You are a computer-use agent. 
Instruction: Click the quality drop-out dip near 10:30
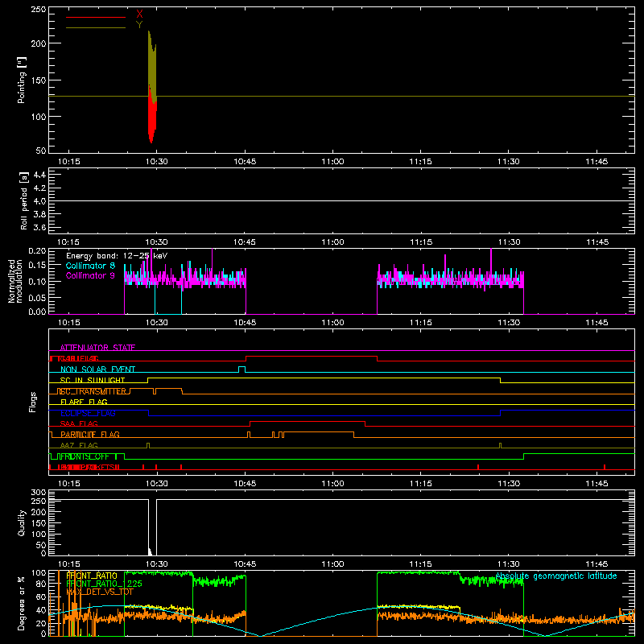pyautogui.click(x=152, y=528)
